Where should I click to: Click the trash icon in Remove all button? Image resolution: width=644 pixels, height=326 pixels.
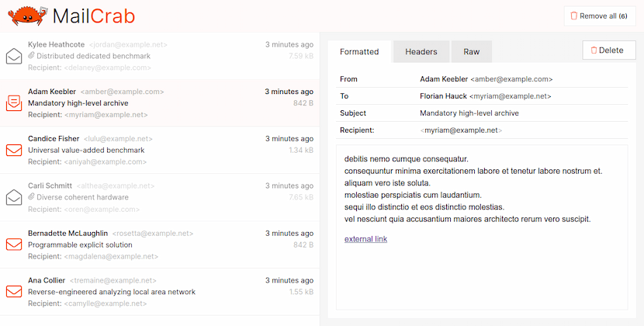point(573,16)
